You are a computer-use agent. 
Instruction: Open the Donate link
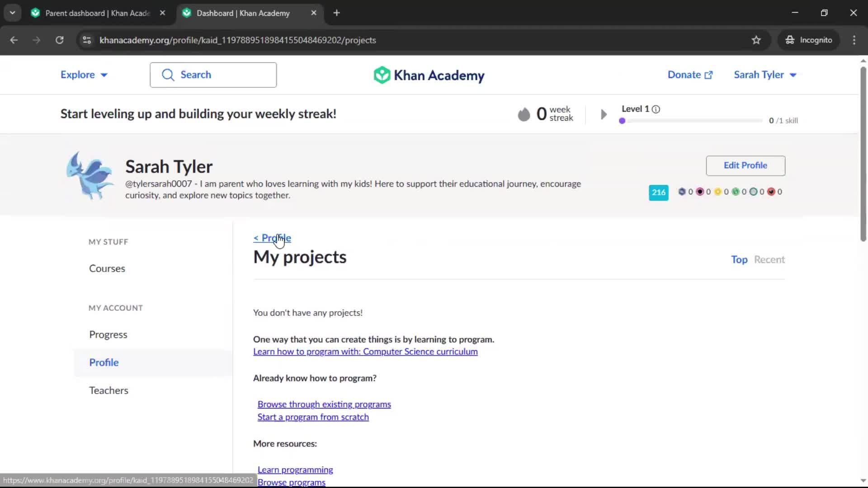tap(690, 75)
